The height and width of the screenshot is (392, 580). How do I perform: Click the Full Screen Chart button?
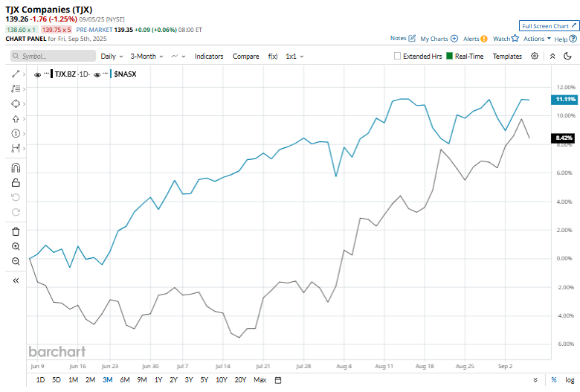click(x=549, y=26)
